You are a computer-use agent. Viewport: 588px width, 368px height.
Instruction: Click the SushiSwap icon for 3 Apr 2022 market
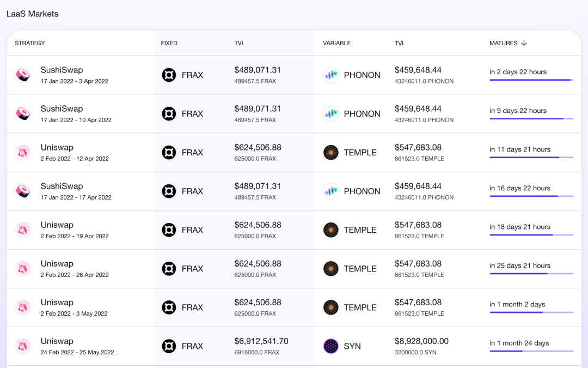pos(22,75)
